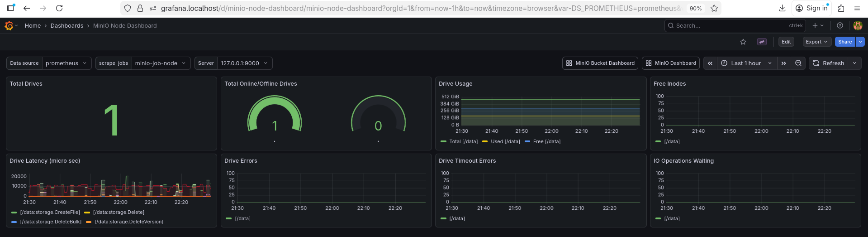Image resolution: width=868 pixels, height=237 pixels.
Task: Click the browser forward arrow
Action: pos(43,8)
